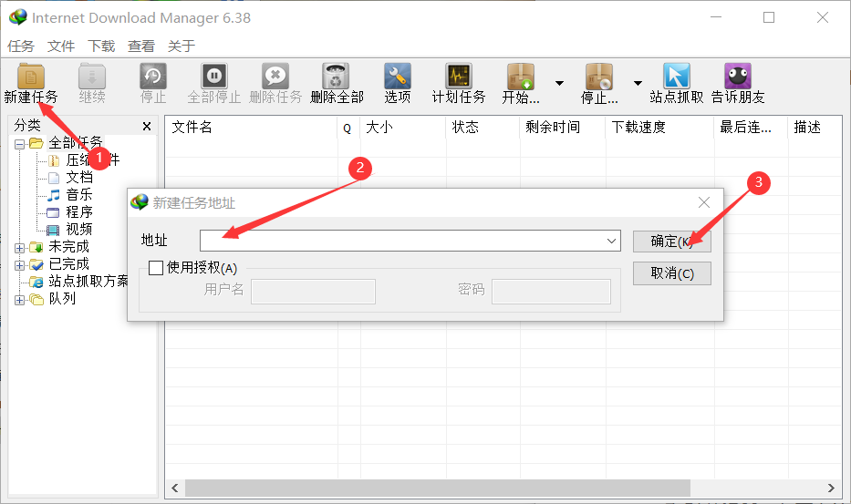Click the 密码 input field
Screen dimensions: 851x504
(551, 292)
